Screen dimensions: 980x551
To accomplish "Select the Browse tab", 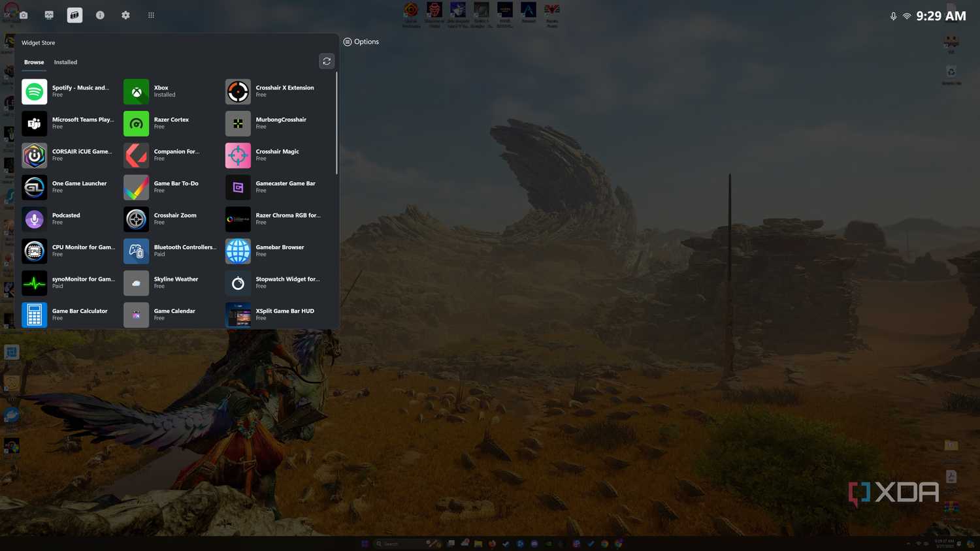I will (34, 62).
